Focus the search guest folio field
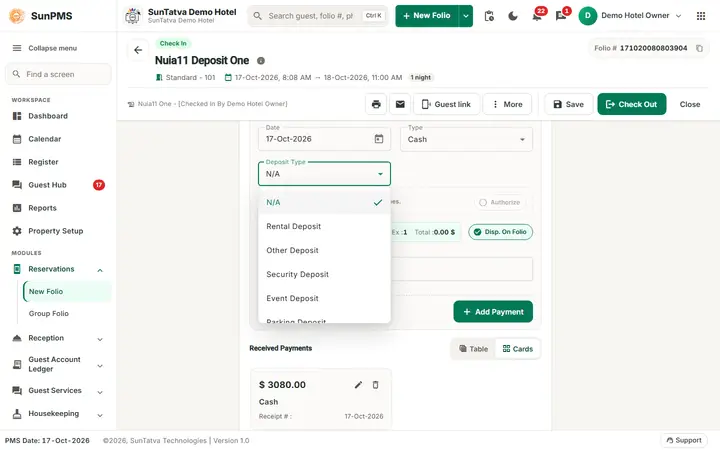 (318, 16)
